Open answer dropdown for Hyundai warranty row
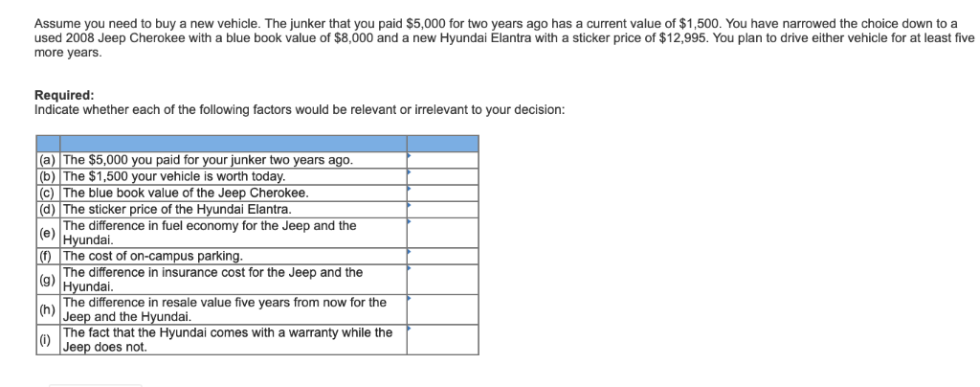This screenshot has height=387, width=980. [x=442, y=340]
